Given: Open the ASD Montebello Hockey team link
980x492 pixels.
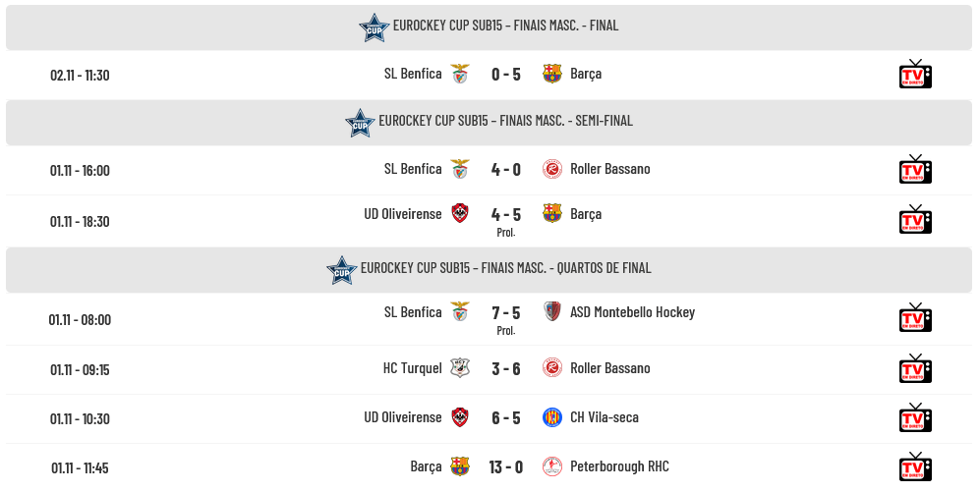Looking at the screenshot, I should tap(632, 312).
